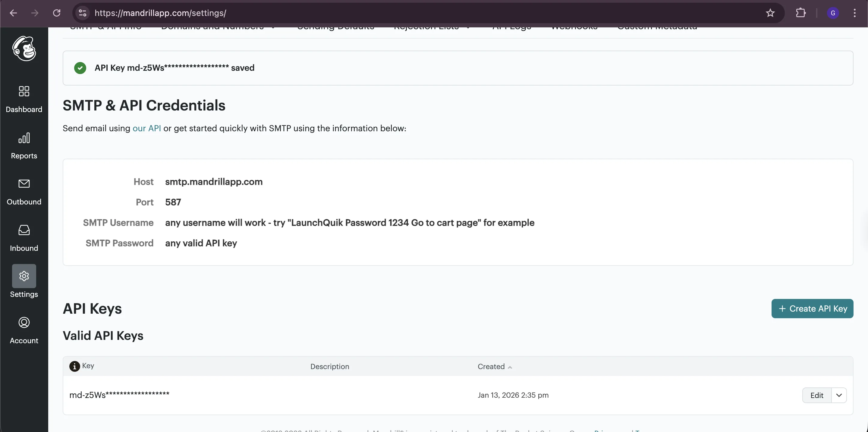868x432 pixels.
Task: Click the 'Jan 13, 2026 2:35 pm' date
Action: tap(513, 395)
